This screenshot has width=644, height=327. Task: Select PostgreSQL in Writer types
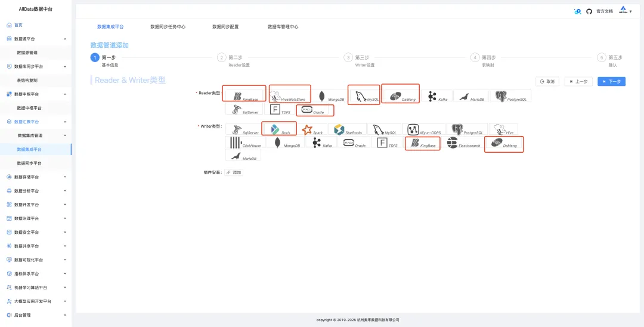click(x=467, y=130)
